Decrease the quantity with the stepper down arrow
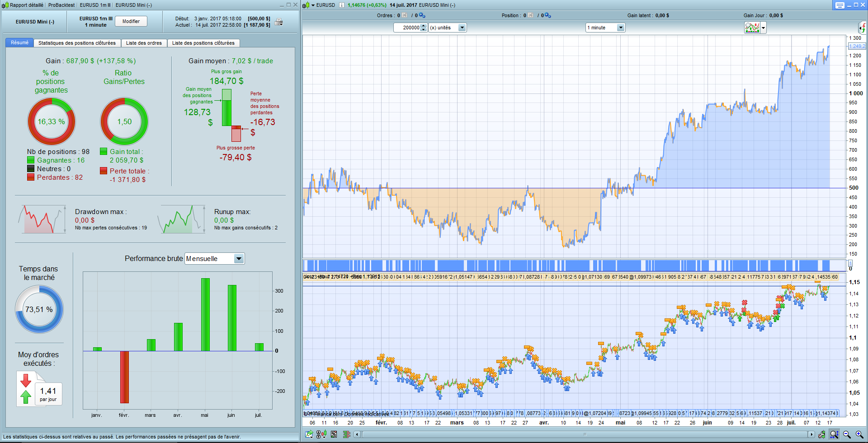This screenshot has width=868, height=443. pyautogui.click(x=424, y=30)
